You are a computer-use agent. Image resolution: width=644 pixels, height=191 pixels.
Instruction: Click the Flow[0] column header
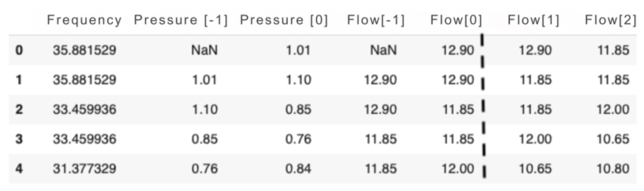(456, 20)
